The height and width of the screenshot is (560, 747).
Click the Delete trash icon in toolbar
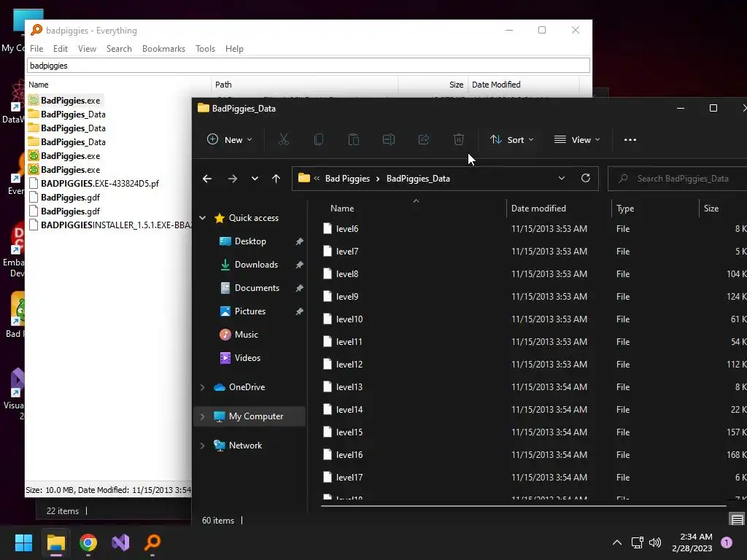(x=459, y=139)
